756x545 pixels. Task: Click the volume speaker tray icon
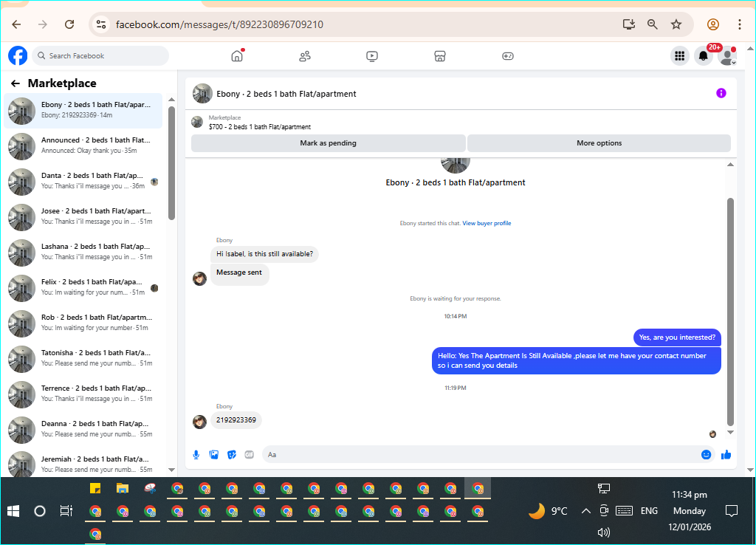(x=604, y=532)
